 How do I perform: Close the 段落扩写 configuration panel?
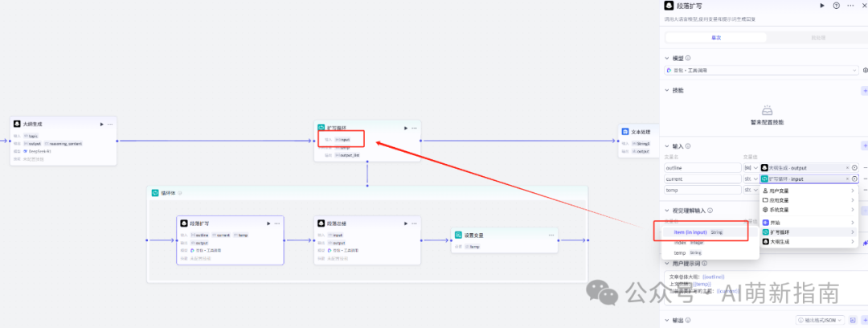(864, 5)
